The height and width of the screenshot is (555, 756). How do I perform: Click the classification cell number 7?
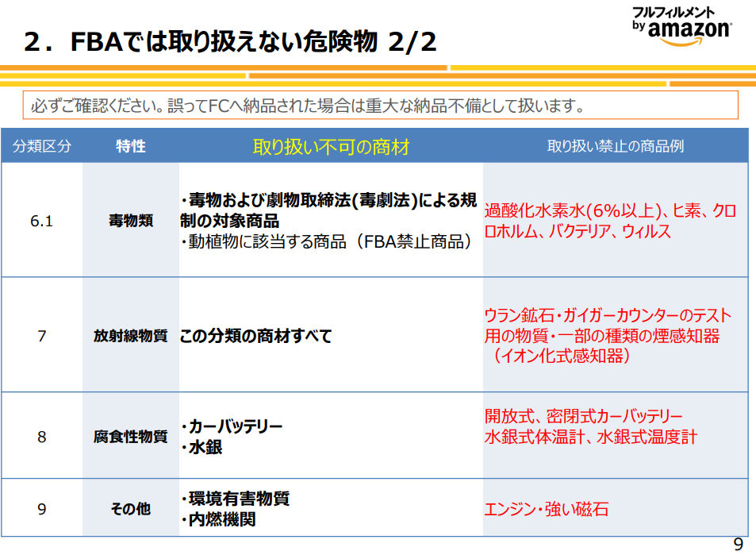click(x=42, y=335)
